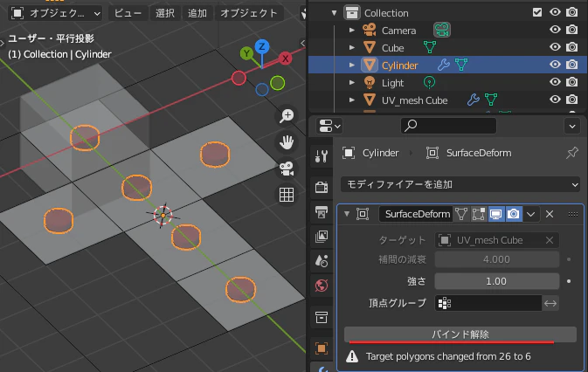Click the Light data icon in outliner
This screenshot has width=588, height=372.
(x=429, y=82)
